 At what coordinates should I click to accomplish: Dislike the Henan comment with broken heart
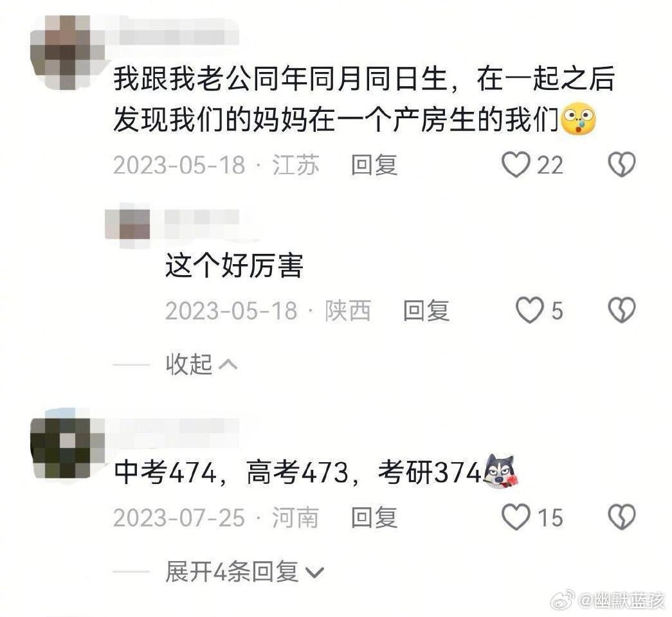coord(622,517)
